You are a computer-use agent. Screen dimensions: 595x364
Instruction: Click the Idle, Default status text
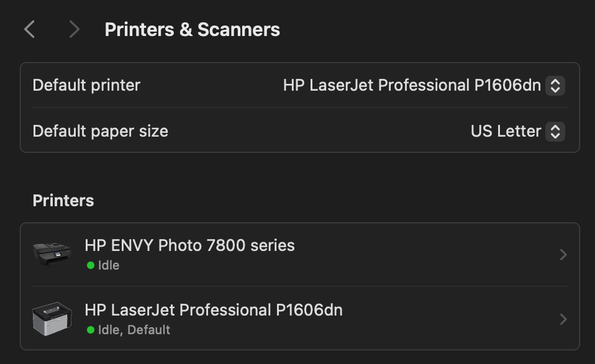(134, 330)
